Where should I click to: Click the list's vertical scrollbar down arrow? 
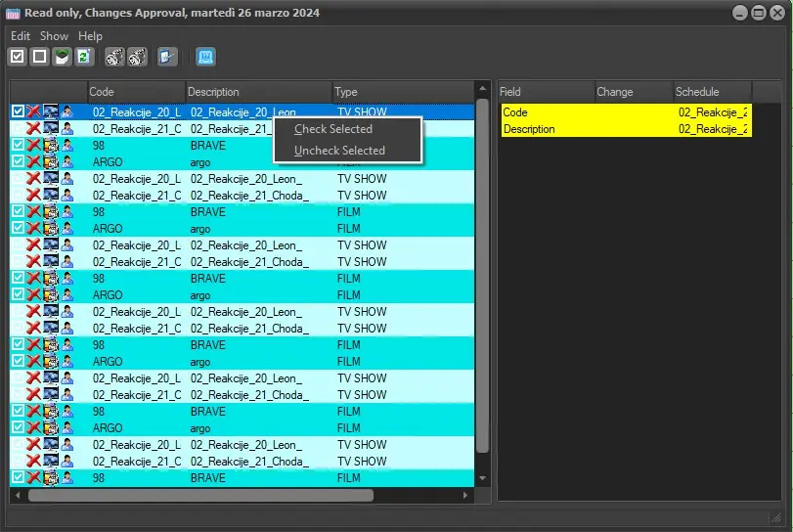pyautogui.click(x=482, y=477)
